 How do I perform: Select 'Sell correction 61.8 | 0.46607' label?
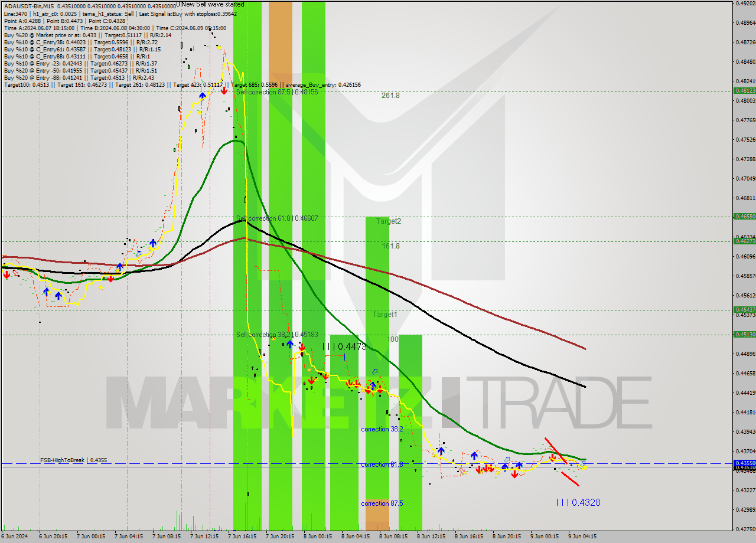pos(277,218)
